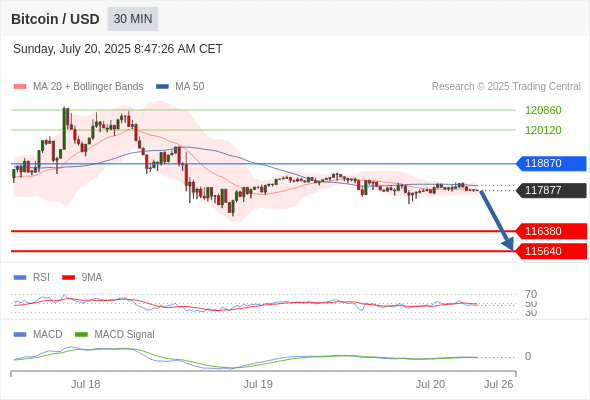Click the MA 20 + Bollinger Bands legend swatch

pyautogui.click(x=20, y=87)
